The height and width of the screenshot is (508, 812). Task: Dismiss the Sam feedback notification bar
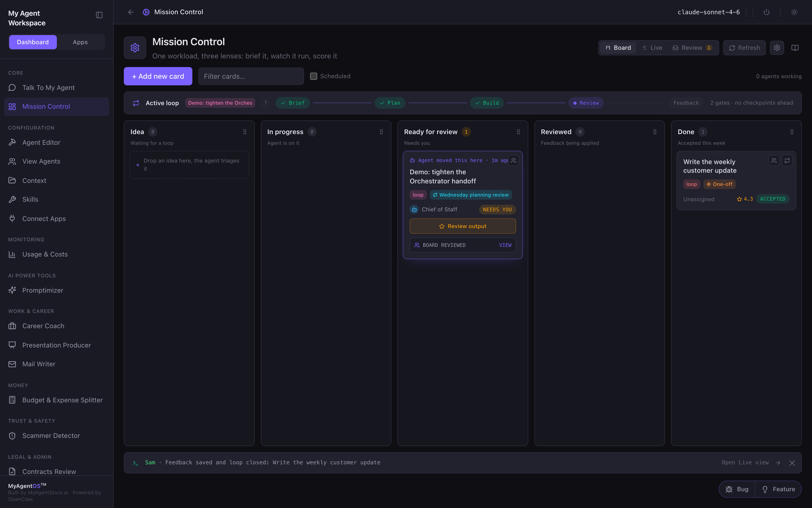coord(792,463)
